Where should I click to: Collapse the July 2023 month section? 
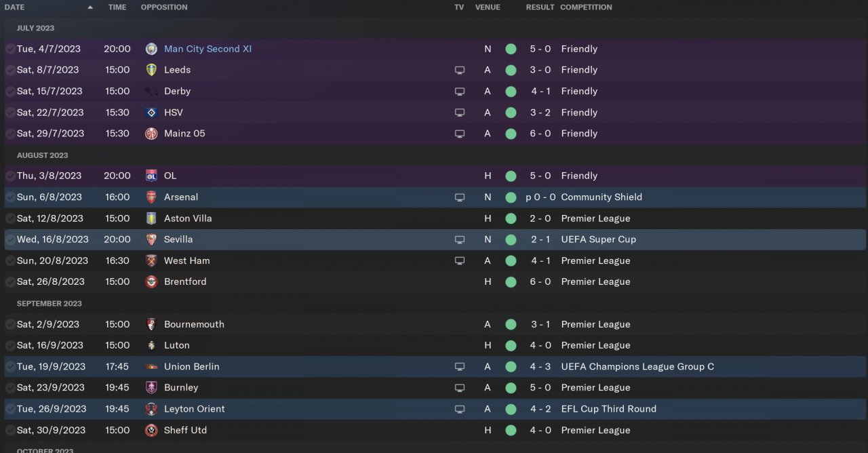tap(35, 28)
